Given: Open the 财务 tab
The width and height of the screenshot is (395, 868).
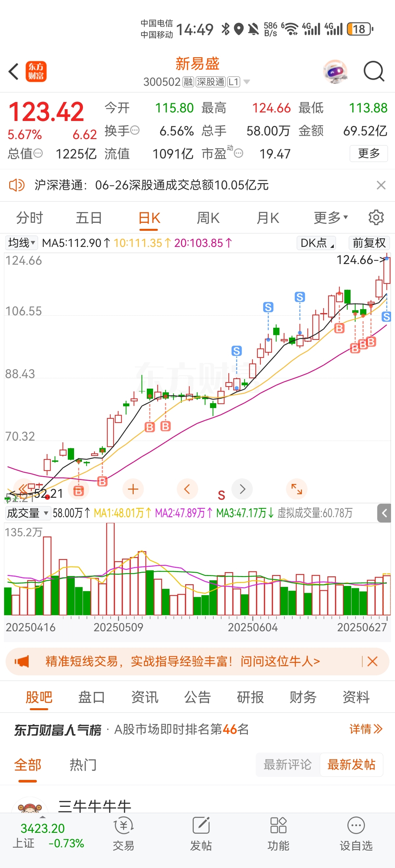Looking at the screenshot, I should [x=303, y=697].
